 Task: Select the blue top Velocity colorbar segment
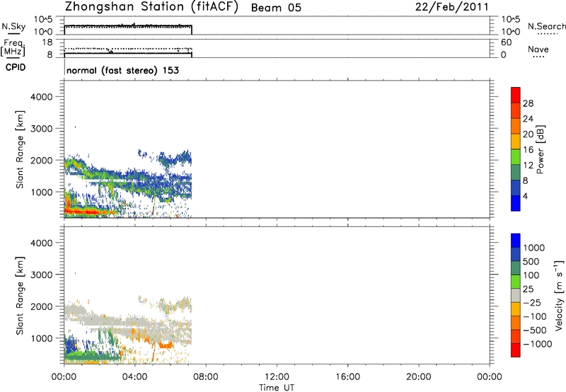[516, 241]
